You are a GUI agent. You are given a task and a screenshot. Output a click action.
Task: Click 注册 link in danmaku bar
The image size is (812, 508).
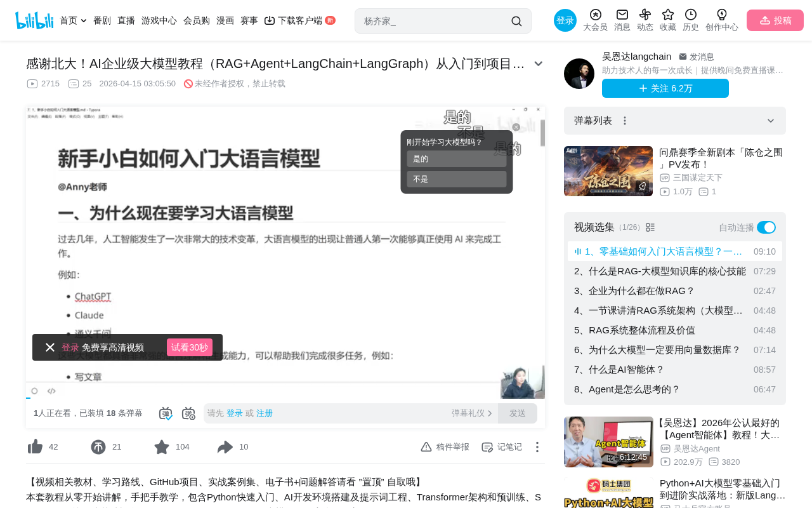[265, 413]
